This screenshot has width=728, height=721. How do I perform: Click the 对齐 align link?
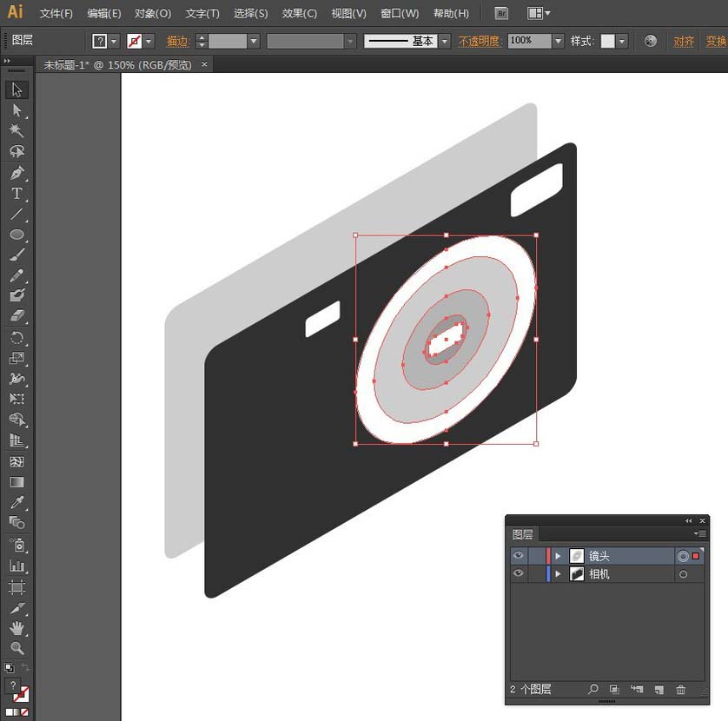coord(684,41)
